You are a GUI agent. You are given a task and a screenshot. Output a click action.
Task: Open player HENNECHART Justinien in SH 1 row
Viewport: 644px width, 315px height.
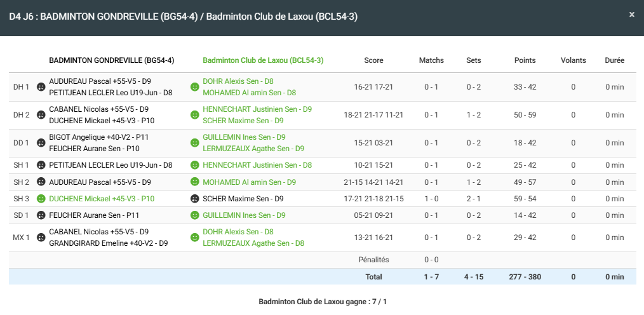click(x=257, y=165)
